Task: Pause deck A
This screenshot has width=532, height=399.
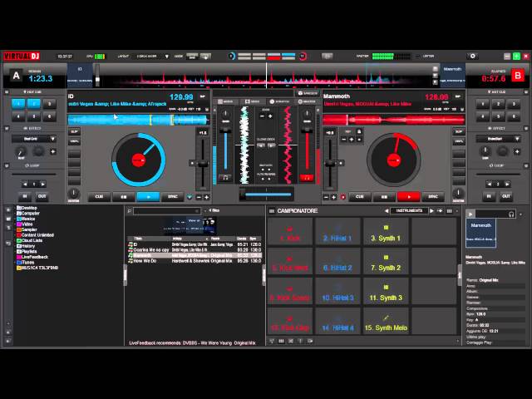Action: [124, 196]
